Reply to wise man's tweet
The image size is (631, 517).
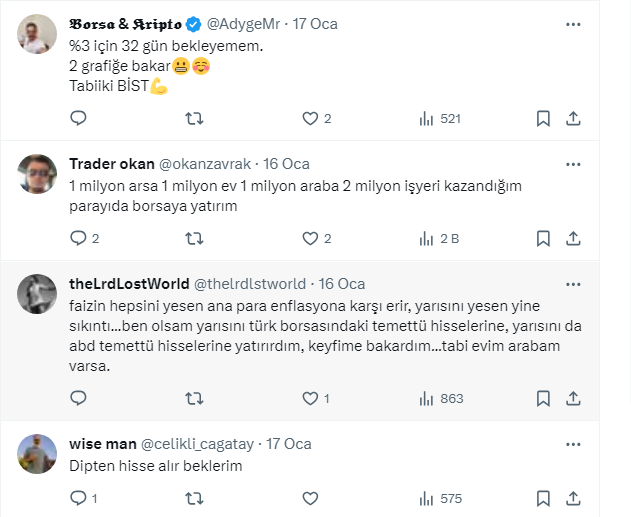pos(79,498)
